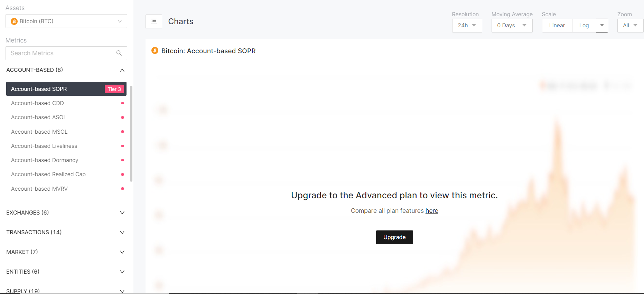This screenshot has height=294, width=644.
Task: Open the extra scale options arrow button
Action: [x=602, y=26]
